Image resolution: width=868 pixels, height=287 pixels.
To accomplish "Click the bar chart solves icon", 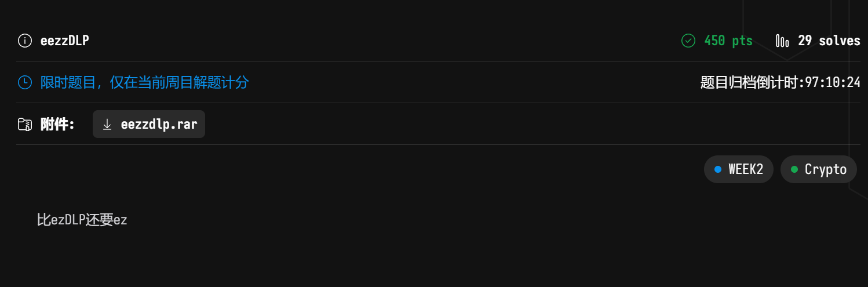I will (x=782, y=41).
